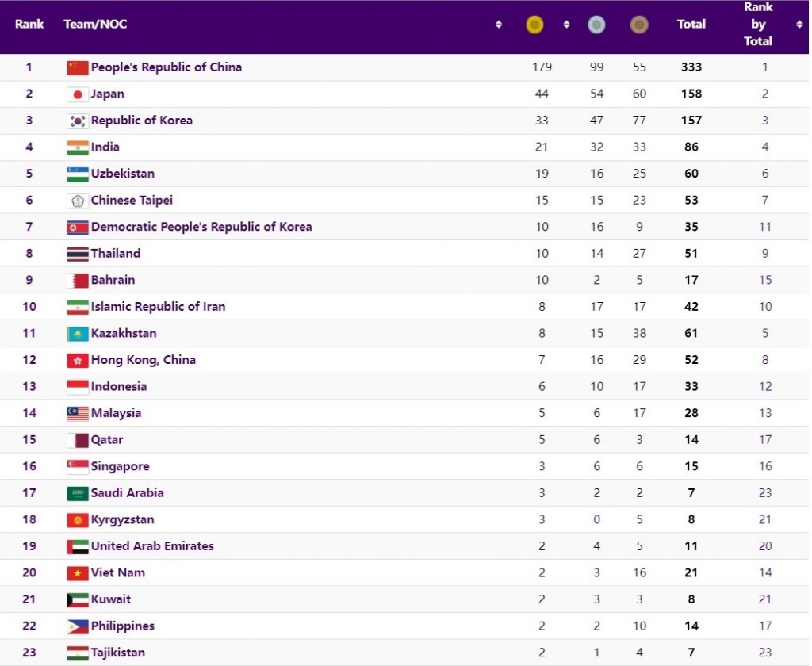Open the Uzbekistan team link
This screenshot has width=812, height=666.
pyautogui.click(x=123, y=174)
